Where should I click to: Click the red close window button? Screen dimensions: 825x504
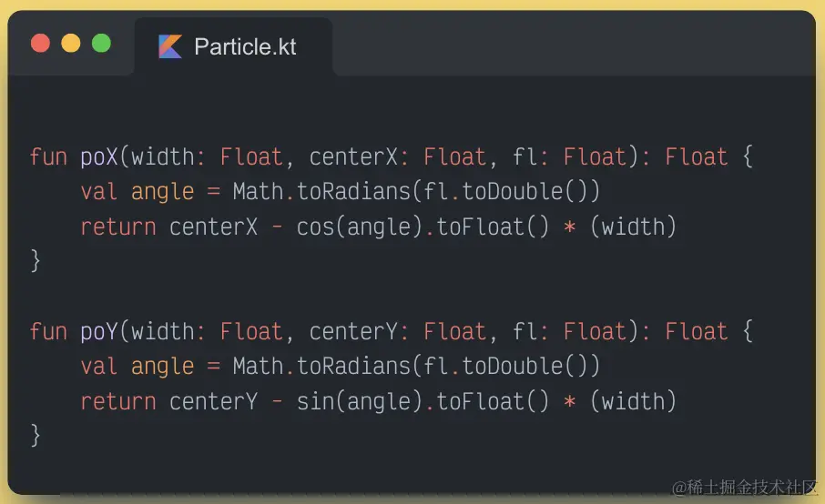pos(40,43)
